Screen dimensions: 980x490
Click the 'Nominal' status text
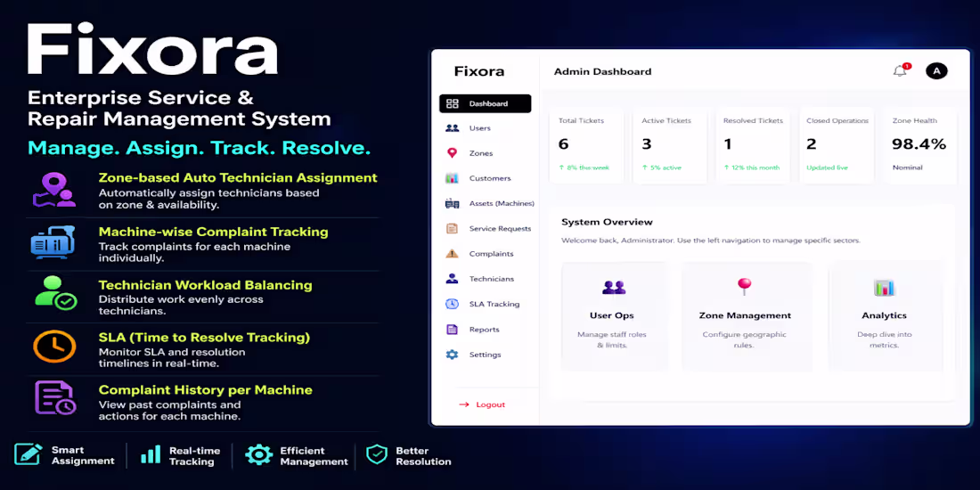coord(907,167)
